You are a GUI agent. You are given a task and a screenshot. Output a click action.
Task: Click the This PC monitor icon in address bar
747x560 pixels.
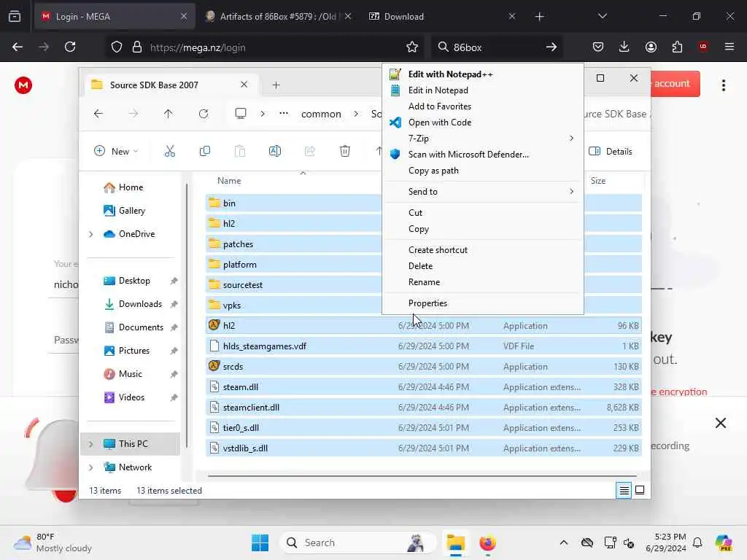[241, 113]
